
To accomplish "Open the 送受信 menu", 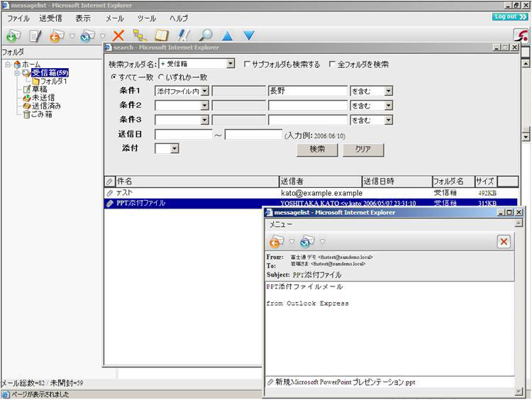I will pyautogui.click(x=50, y=18).
